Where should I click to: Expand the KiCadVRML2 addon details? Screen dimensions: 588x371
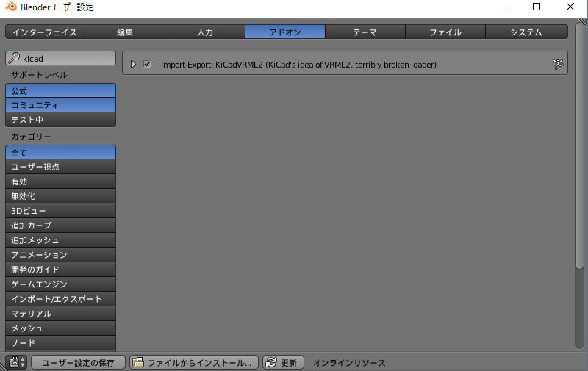(x=133, y=65)
